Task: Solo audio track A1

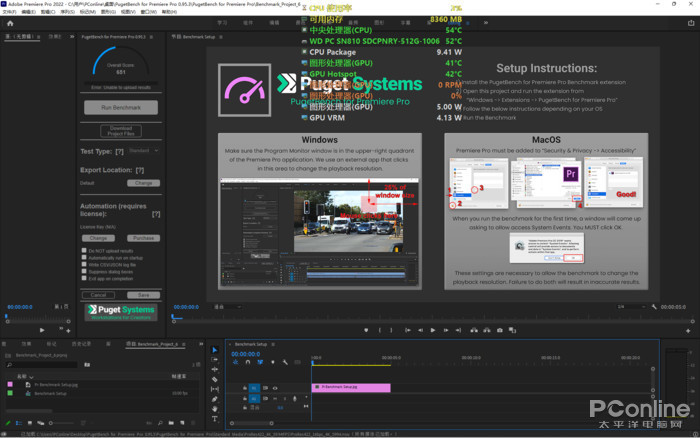Action: (x=285, y=398)
